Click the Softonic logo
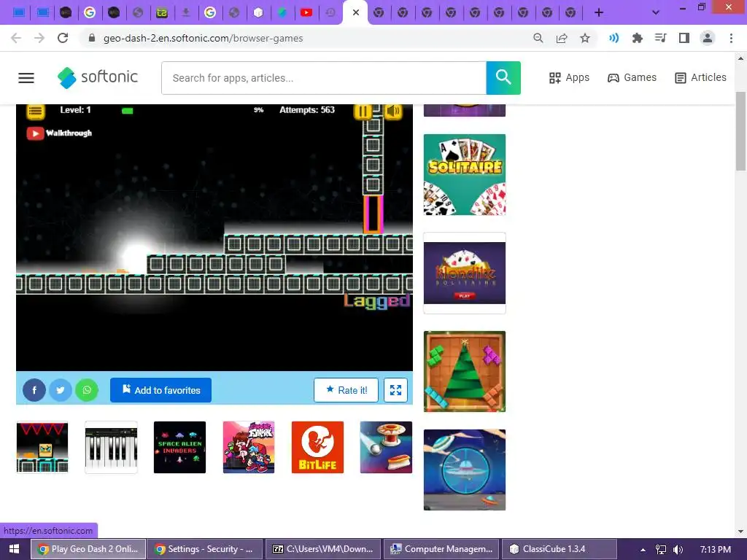747x560 pixels. 98,77
